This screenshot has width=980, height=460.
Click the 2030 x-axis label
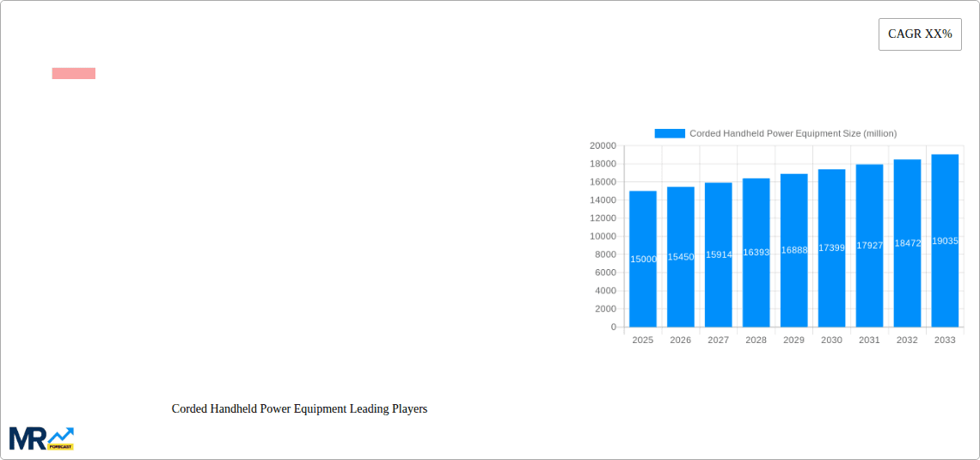point(832,340)
